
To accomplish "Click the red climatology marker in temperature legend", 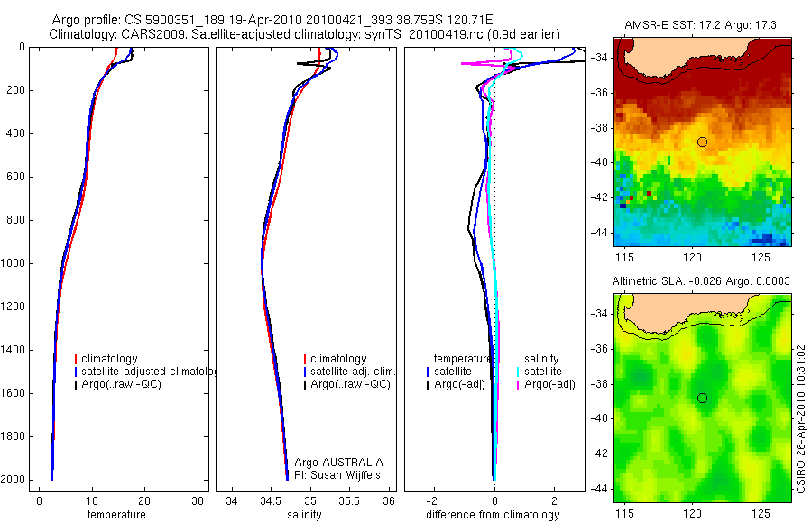I will [76, 359].
